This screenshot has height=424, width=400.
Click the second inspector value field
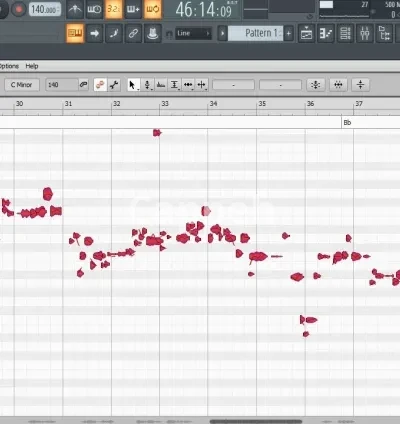(280, 85)
